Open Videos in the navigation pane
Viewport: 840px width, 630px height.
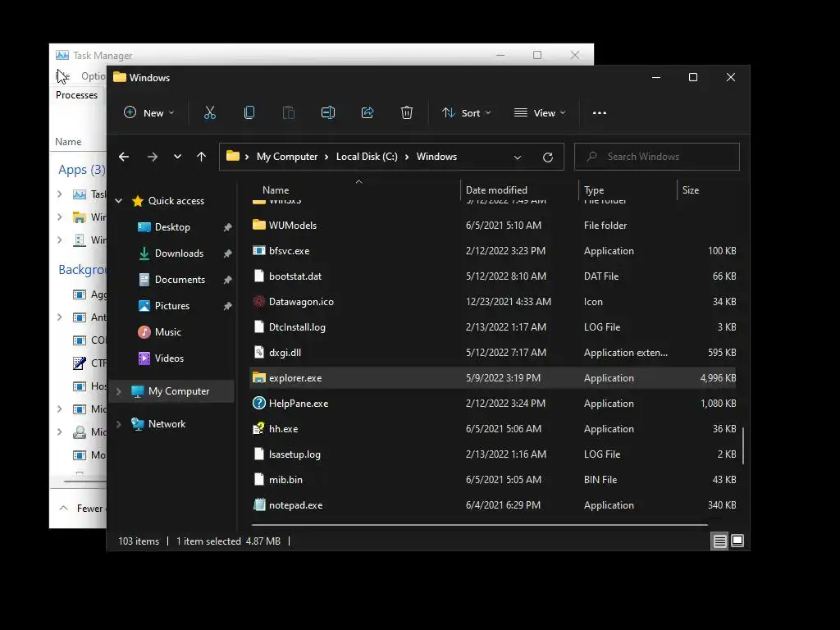point(169,358)
